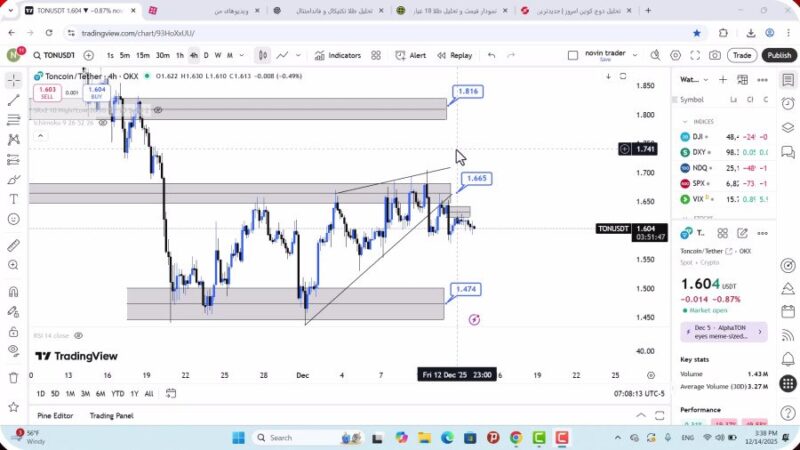Select the trend line drawing tool
The width and height of the screenshot is (800, 450).
pos(13,100)
